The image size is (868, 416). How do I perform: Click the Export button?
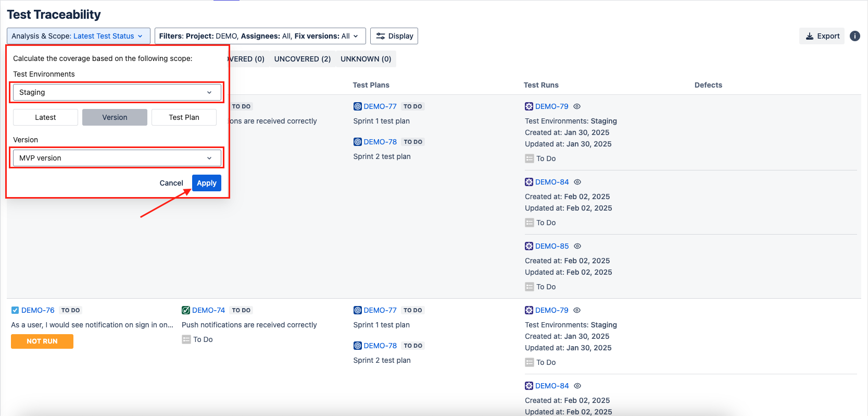coord(822,36)
